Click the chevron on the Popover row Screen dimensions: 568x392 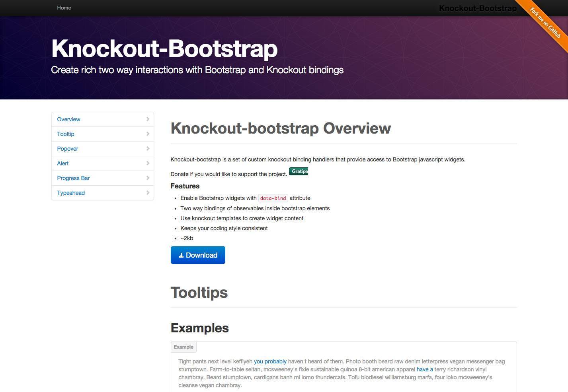148,148
